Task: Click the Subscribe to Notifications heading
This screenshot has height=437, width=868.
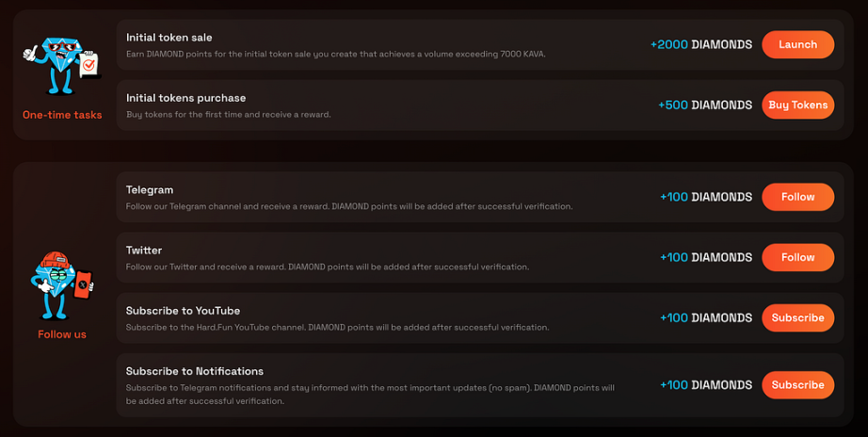Action: (x=194, y=371)
